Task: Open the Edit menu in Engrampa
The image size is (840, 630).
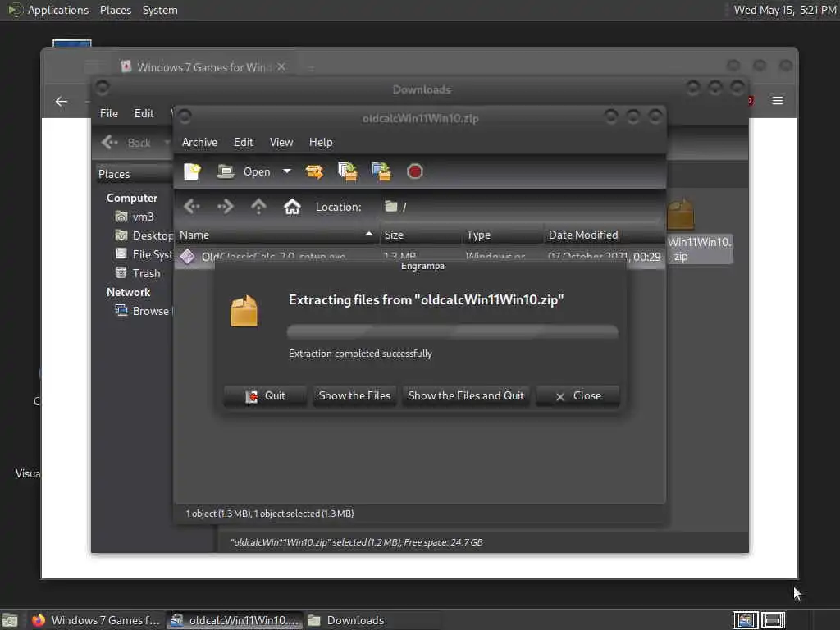Action: 243,142
